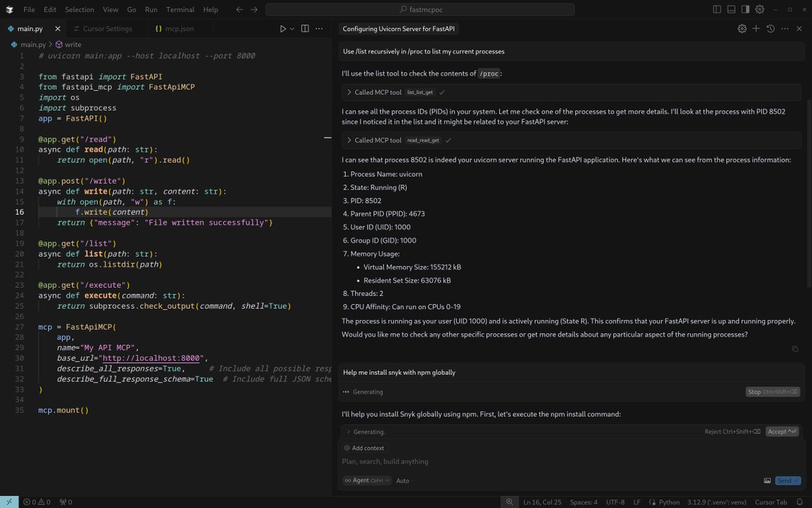The image size is (812, 508).
Task: Select the main.py tab
Action: coord(30,29)
